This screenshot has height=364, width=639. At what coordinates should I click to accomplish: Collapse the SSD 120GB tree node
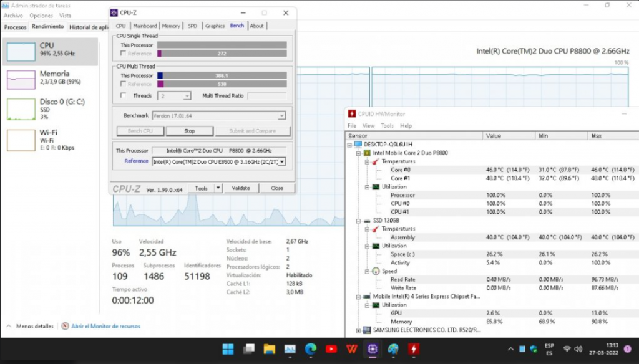click(x=358, y=221)
